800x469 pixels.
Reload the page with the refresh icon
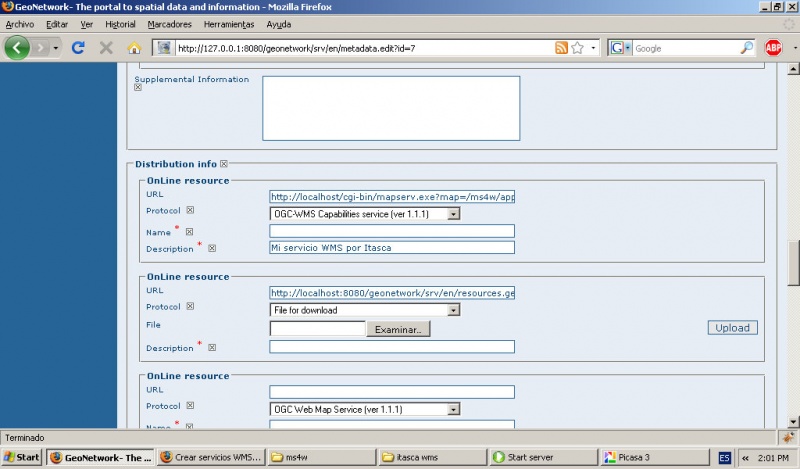pos(78,47)
